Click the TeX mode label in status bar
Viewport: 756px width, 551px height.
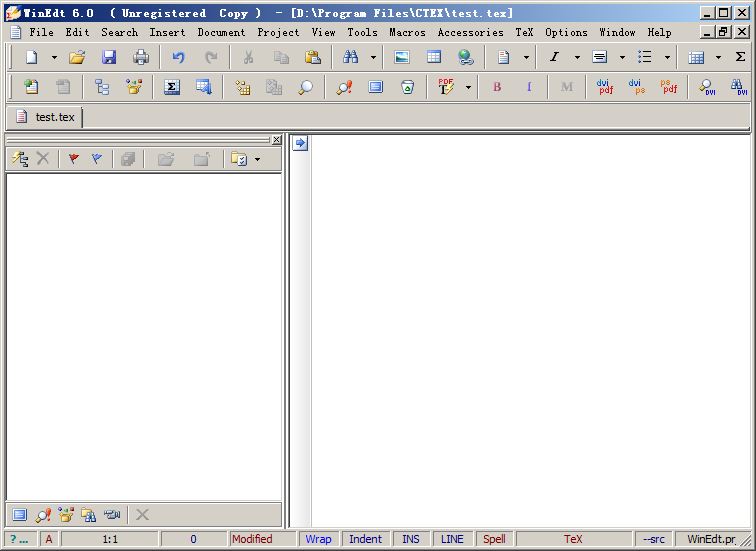coord(573,539)
